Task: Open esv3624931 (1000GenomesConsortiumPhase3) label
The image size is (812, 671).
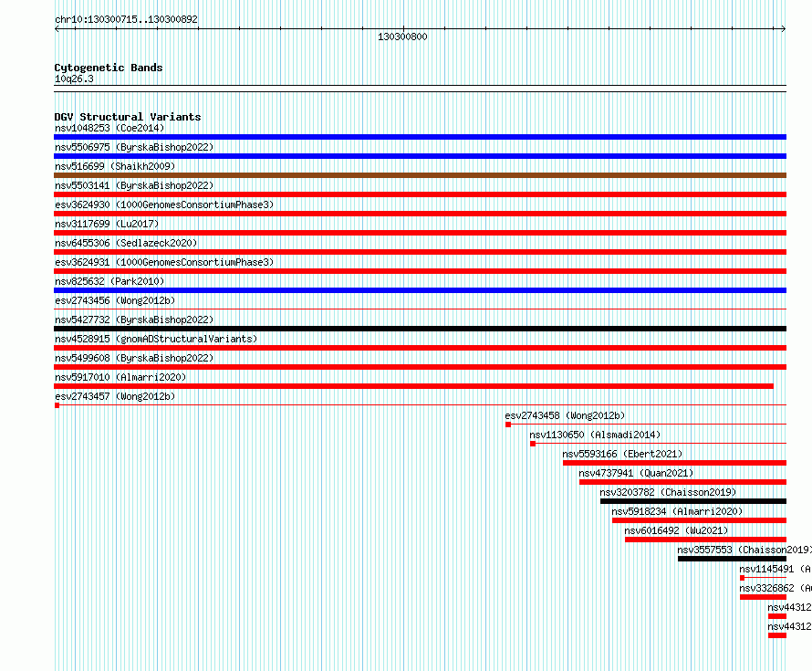Action: 164,262
